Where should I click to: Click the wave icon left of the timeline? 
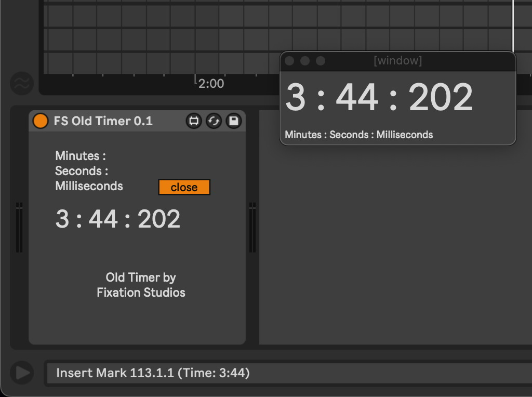tap(22, 83)
